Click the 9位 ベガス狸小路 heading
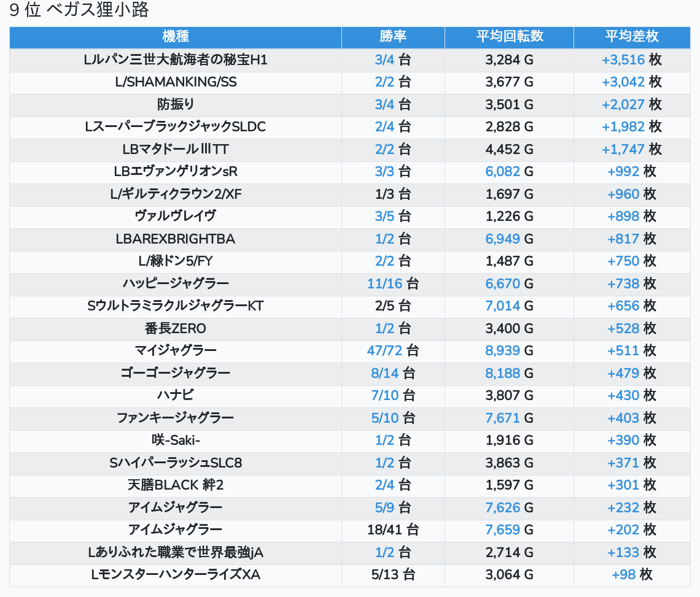The width and height of the screenshot is (700, 597). pos(79,10)
